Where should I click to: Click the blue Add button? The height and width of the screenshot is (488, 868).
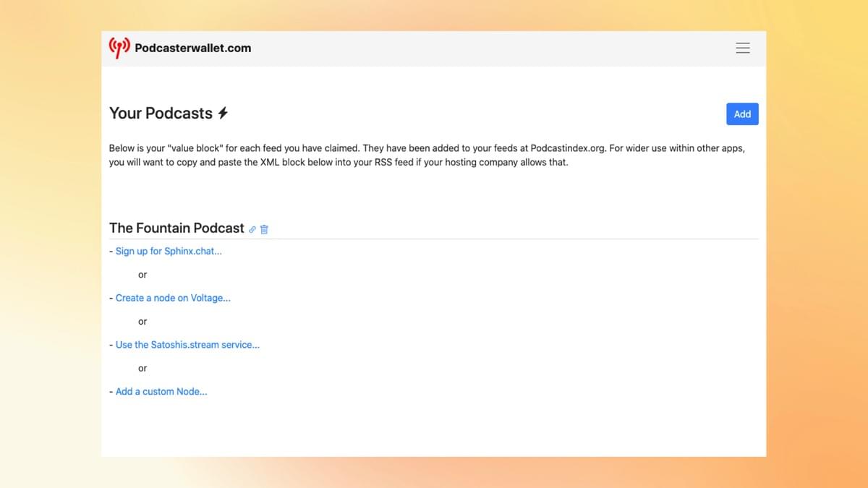point(742,114)
